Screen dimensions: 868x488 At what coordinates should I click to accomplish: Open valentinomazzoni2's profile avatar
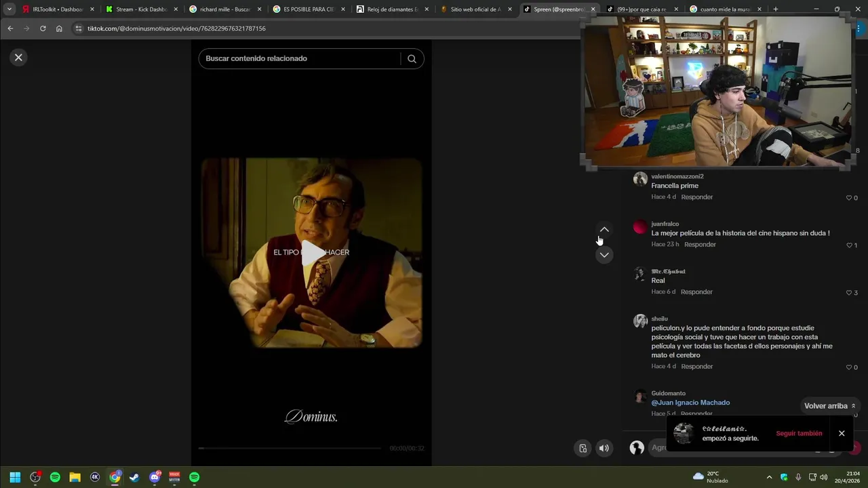[640, 179]
